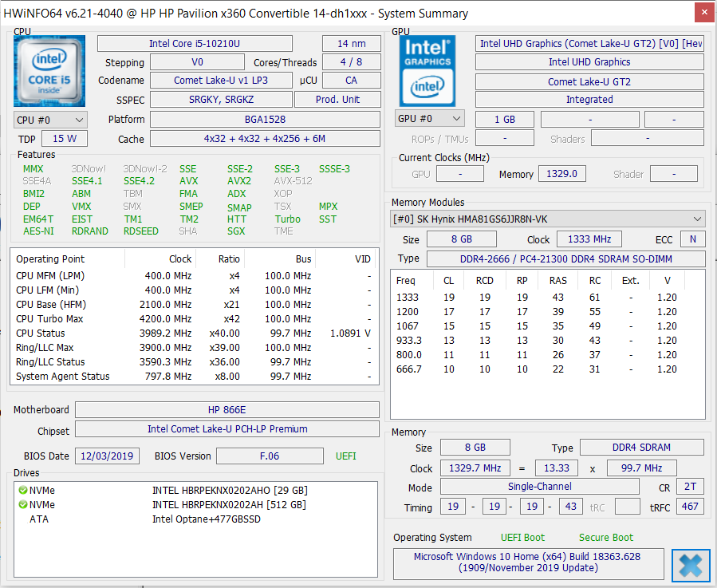Screen dimensions: 717x588
Task: Select the CPU Turbo Max operating point row
Action: tap(195, 319)
